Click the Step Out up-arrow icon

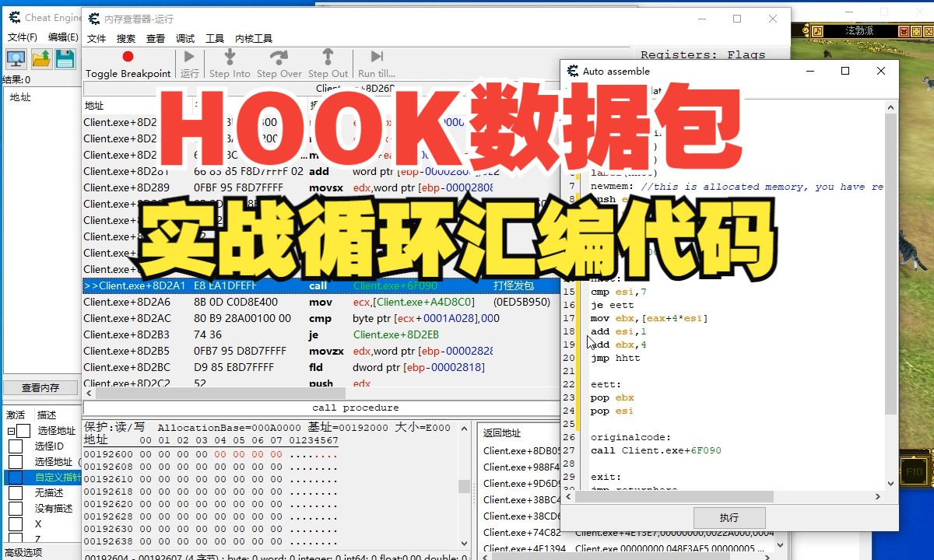[x=328, y=57]
